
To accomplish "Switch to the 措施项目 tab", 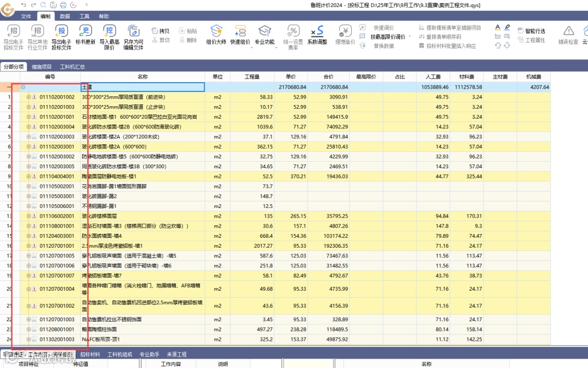I will (x=41, y=66).
